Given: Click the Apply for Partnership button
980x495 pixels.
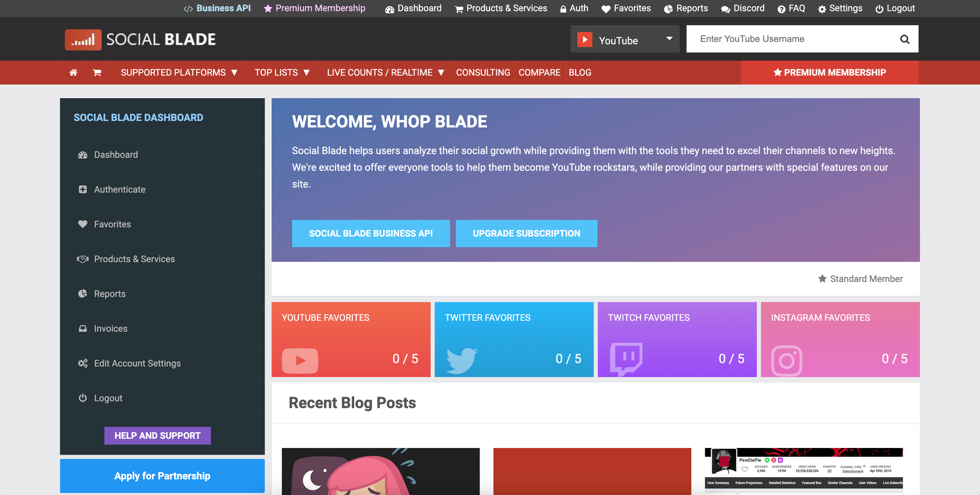Looking at the screenshot, I should click(x=162, y=475).
